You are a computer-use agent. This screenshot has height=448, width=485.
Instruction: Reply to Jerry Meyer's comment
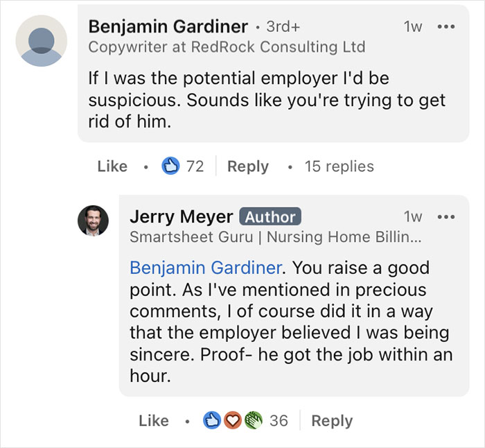pyautogui.click(x=332, y=420)
